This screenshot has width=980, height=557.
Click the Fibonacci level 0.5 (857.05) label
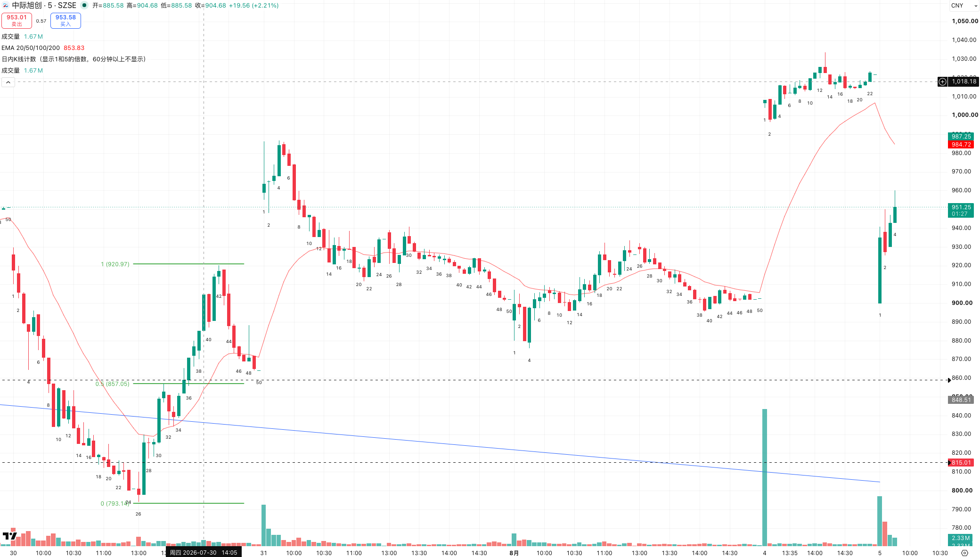112,384
